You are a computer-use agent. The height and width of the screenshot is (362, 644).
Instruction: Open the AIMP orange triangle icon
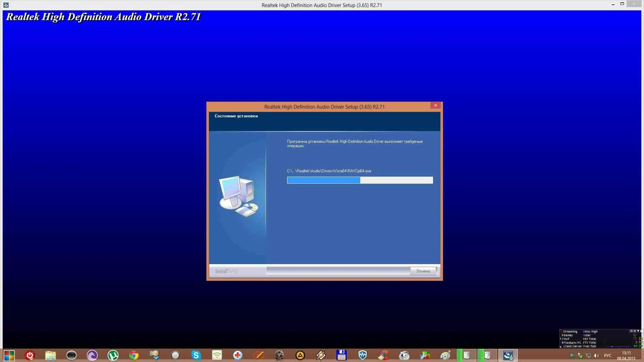pyautogui.click(x=300, y=355)
